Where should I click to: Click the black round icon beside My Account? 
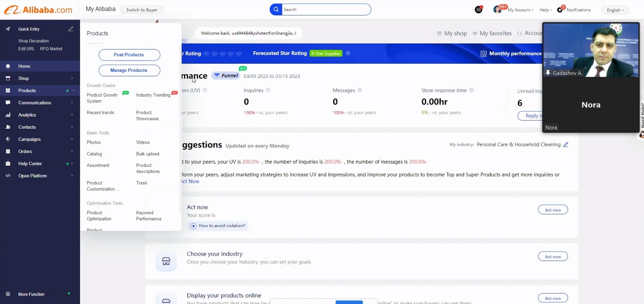(x=479, y=10)
